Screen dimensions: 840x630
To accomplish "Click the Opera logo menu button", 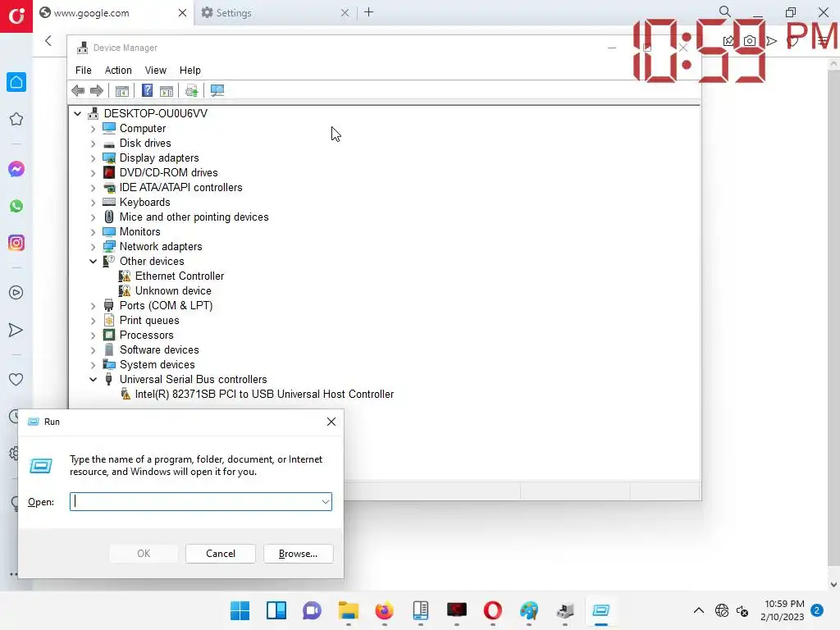I will coord(16,16).
